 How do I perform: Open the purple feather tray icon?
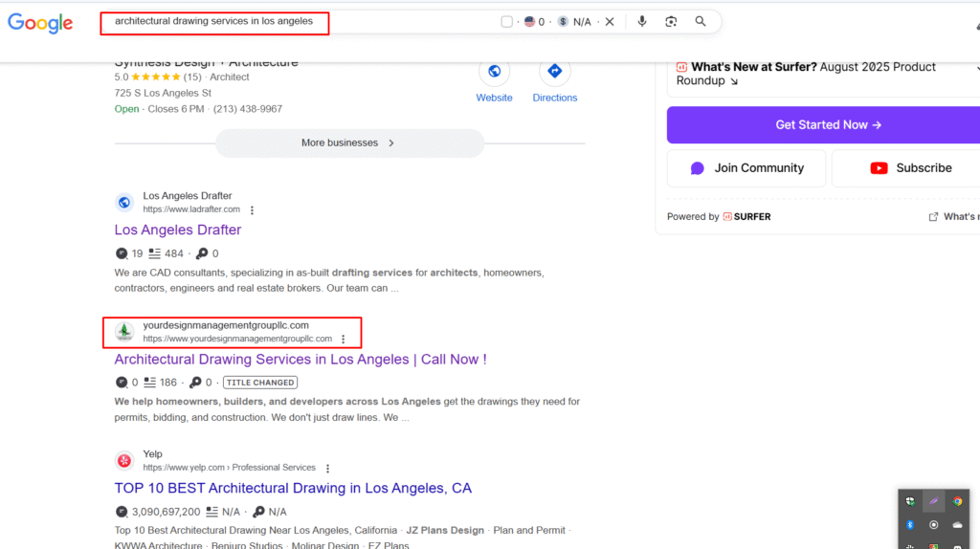pyautogui.click(x=934, y=501)
